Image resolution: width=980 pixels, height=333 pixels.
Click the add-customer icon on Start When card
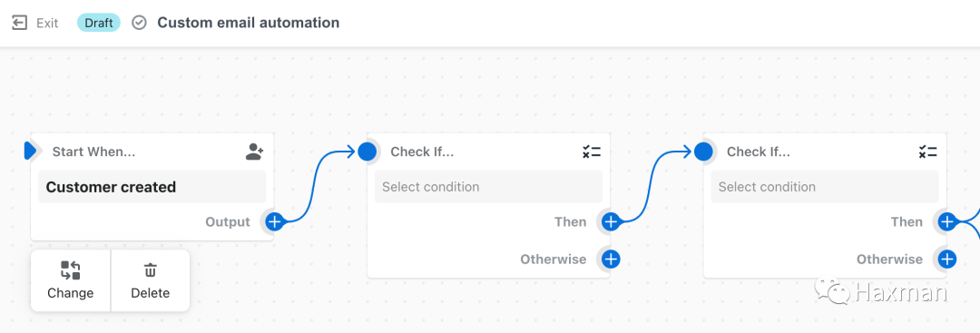click(254, 152)
